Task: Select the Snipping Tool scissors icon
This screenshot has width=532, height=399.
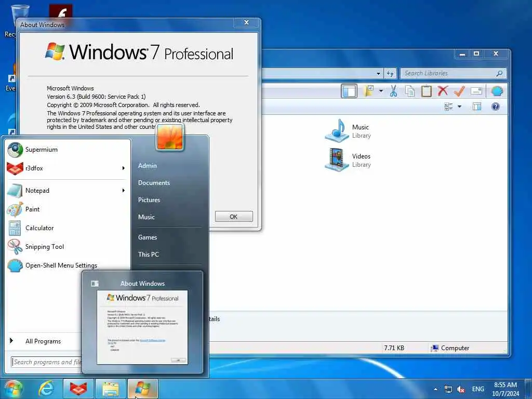Action: coord(15,247)
